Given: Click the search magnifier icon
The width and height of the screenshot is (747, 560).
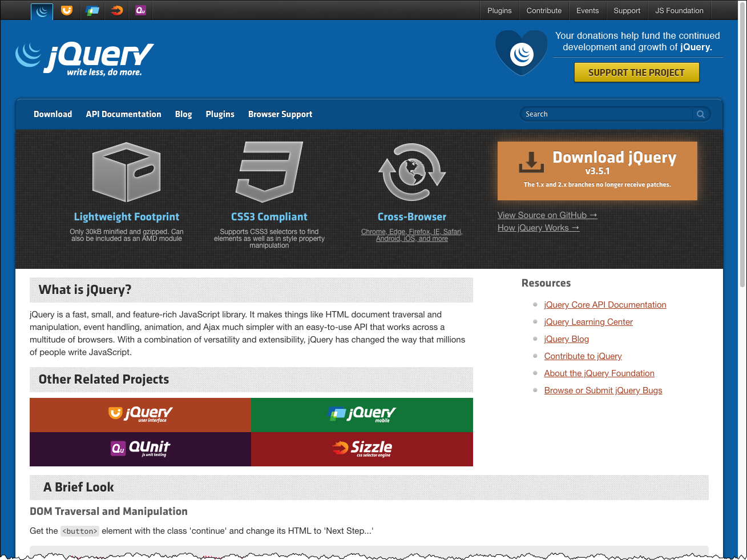Looking at the screenshot, I should tap(700, 114).
